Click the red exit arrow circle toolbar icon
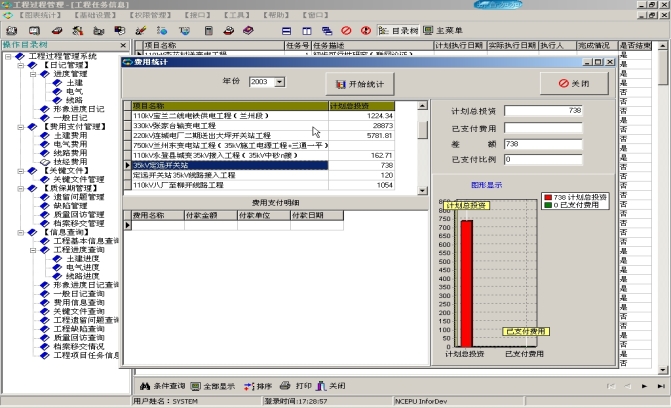 [365, 31]
